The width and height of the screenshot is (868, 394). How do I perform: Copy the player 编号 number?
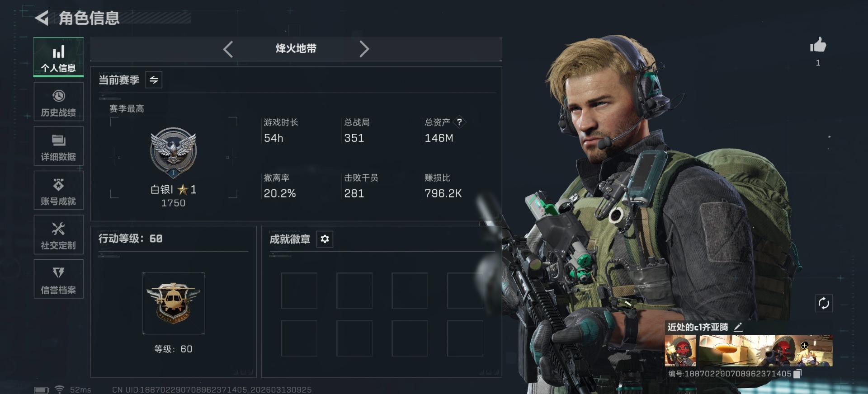(798, 374)
